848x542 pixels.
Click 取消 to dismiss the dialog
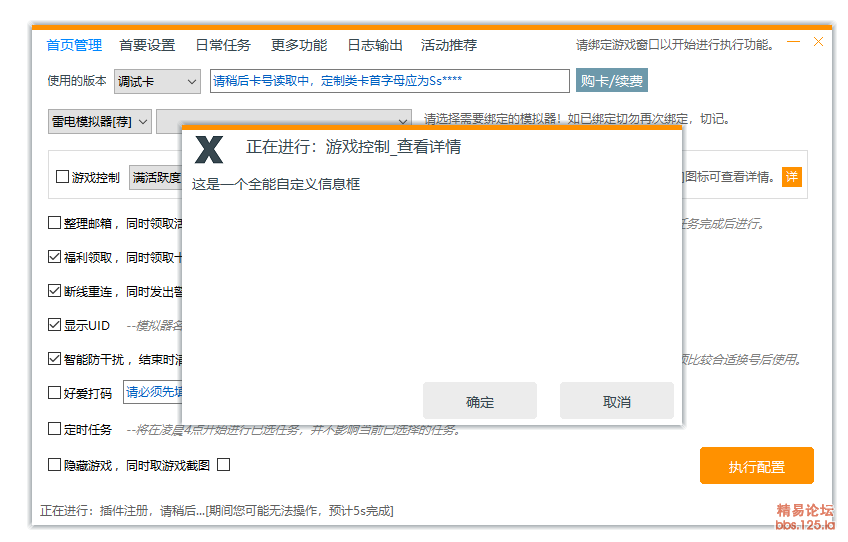616,401
